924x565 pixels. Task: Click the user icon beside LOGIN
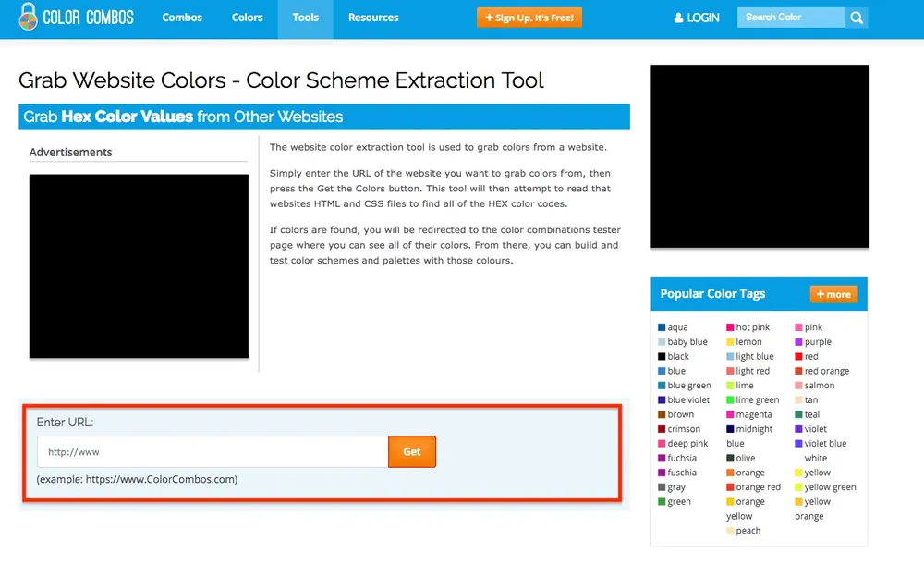(x=678, y=18)
